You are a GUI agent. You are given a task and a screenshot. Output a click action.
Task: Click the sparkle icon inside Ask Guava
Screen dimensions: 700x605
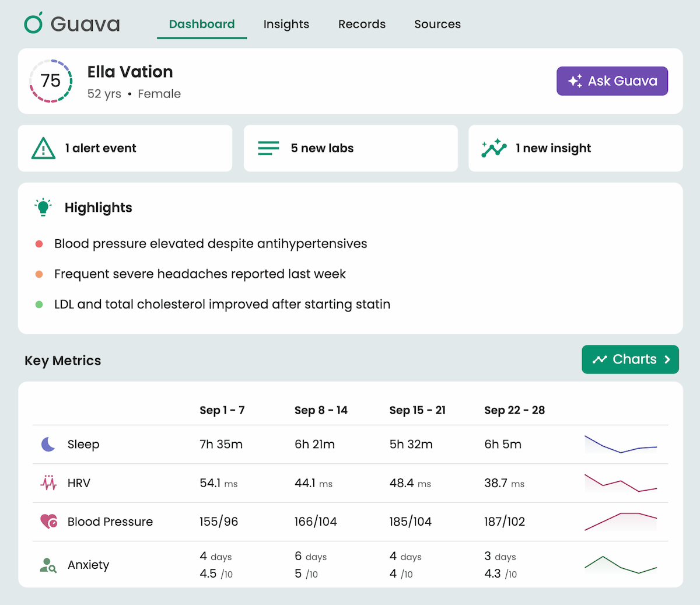tap(575, 81)
